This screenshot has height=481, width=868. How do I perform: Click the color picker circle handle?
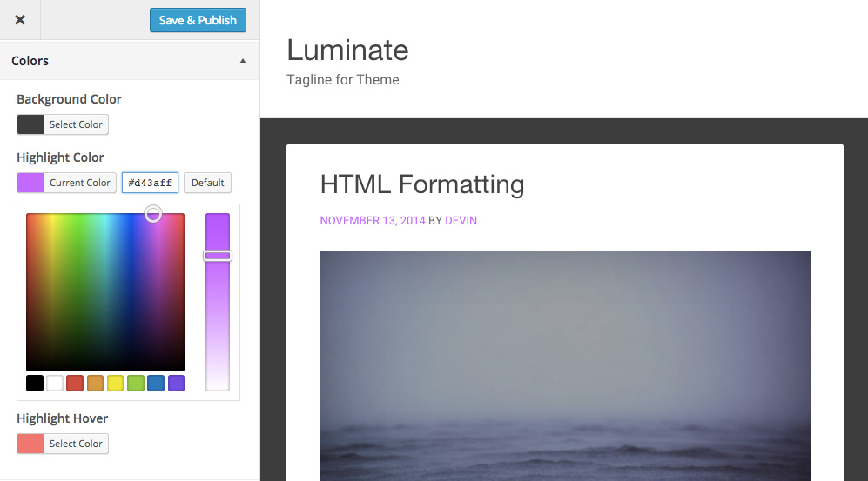pyautogui.click(x=153, y=213)
